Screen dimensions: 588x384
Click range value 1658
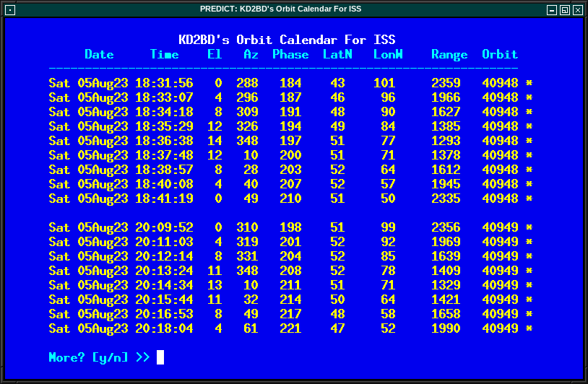446,313
